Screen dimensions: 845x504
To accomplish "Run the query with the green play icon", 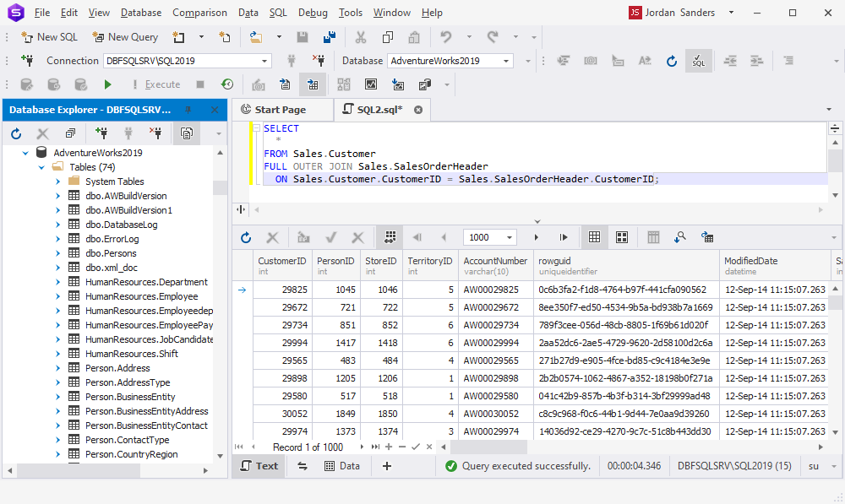I will tap(107, 84).
